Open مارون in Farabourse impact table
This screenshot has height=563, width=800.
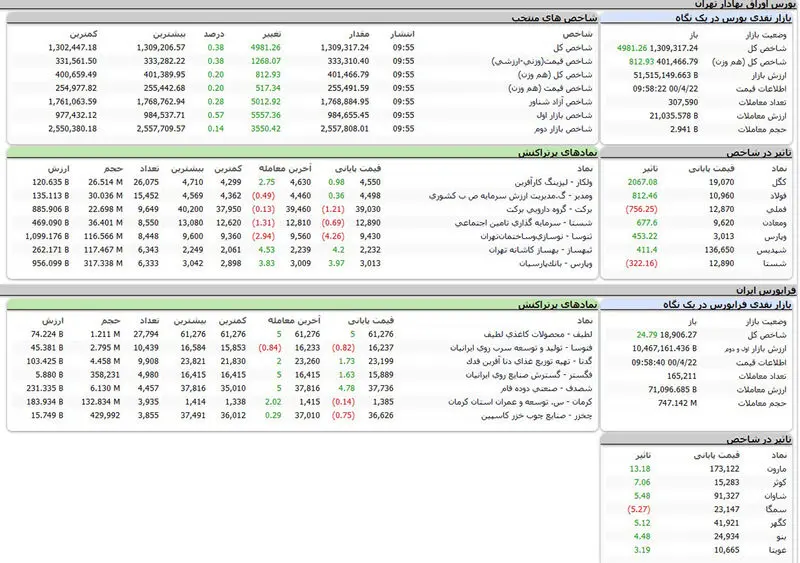coord(777,469)
